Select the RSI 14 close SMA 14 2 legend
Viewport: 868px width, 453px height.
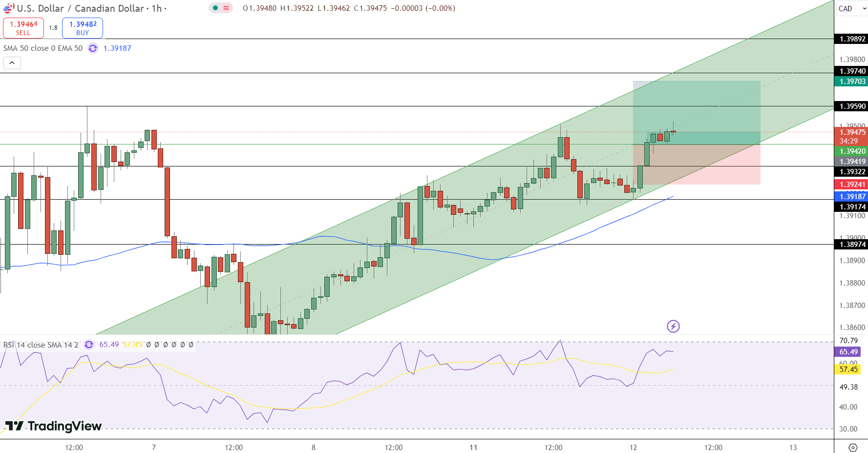(41, 345)
